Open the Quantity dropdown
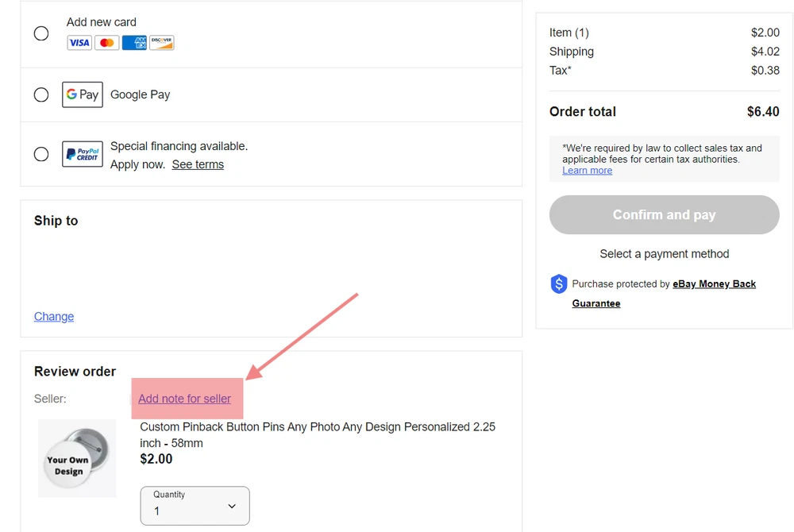794x532 pixels. click(x=195, y=506)
